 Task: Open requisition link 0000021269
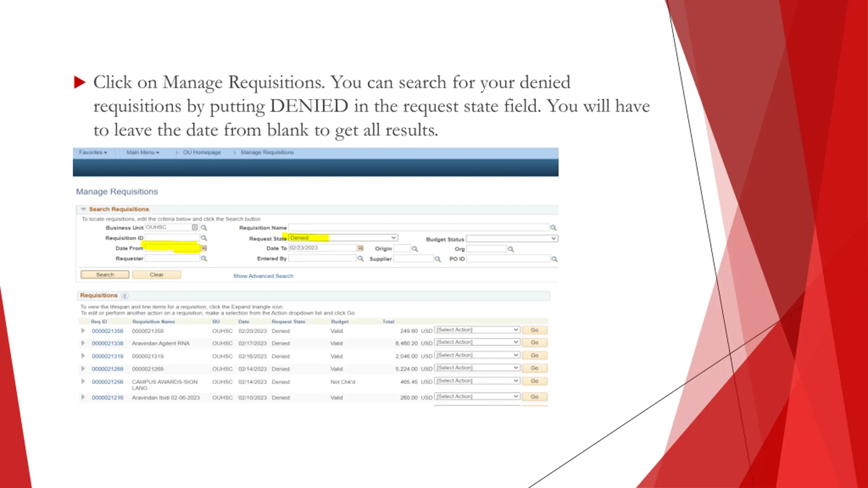[107, 369]
